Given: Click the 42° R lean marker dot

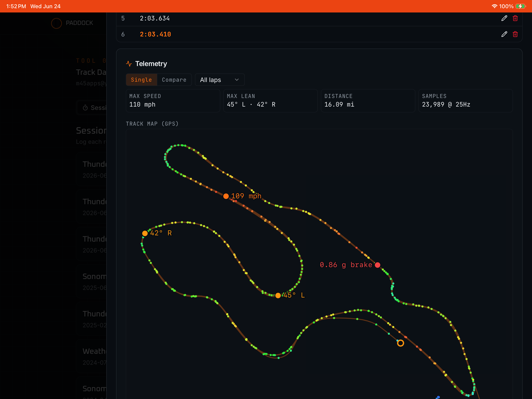Looking at the screenshot, I should 145,233.
